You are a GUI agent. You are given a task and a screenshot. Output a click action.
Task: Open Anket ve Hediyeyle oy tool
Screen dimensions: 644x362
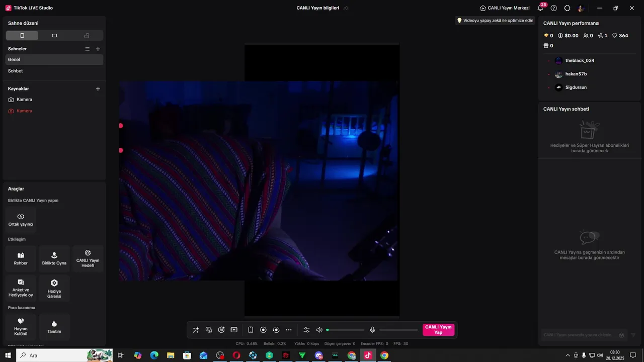(21, 288)
